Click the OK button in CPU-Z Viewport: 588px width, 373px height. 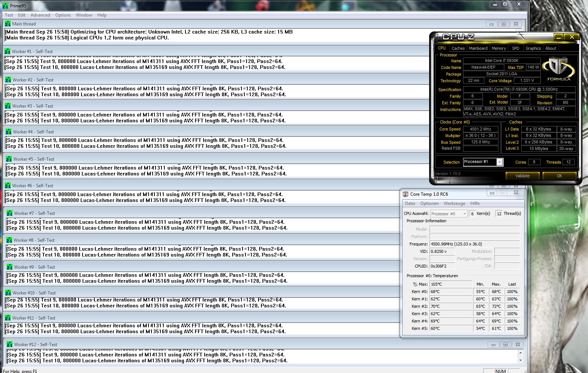click(559, 176)
